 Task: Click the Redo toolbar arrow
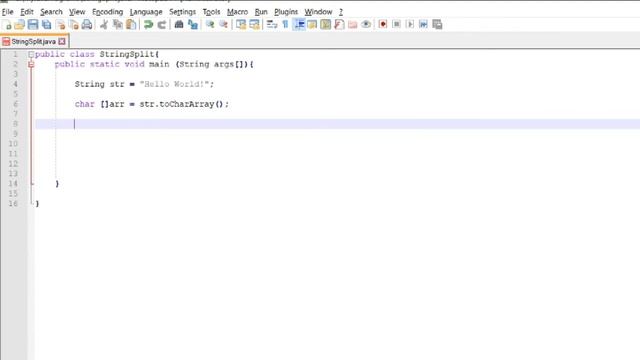[x=162, y=24]
